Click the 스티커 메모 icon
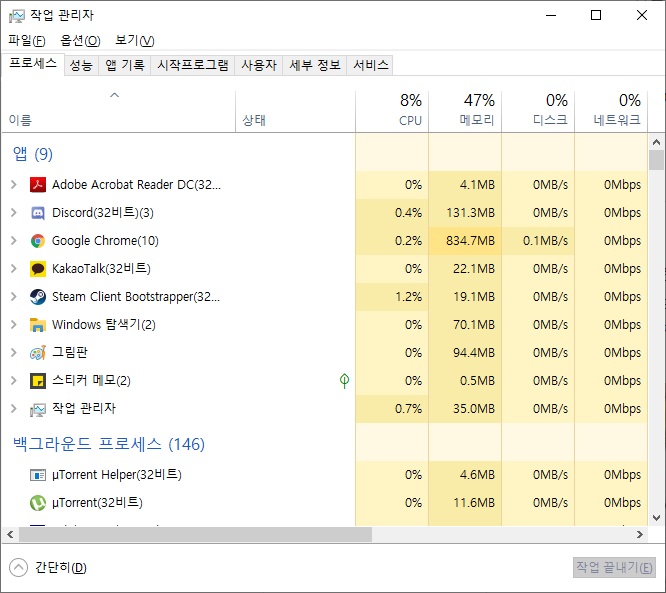 tap(38, 381)
